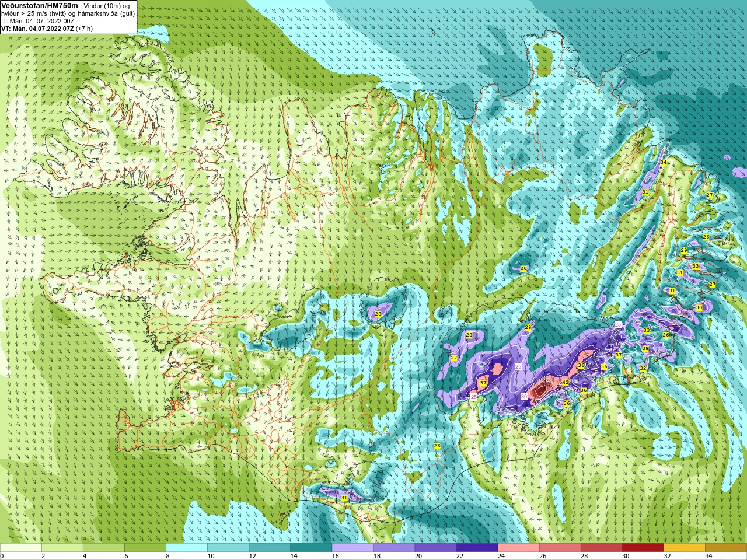Click the "VT: Mán. 04.07.2022 07Z (+7 h)" line
Viewport: 747px width, 560px height.
47,29
